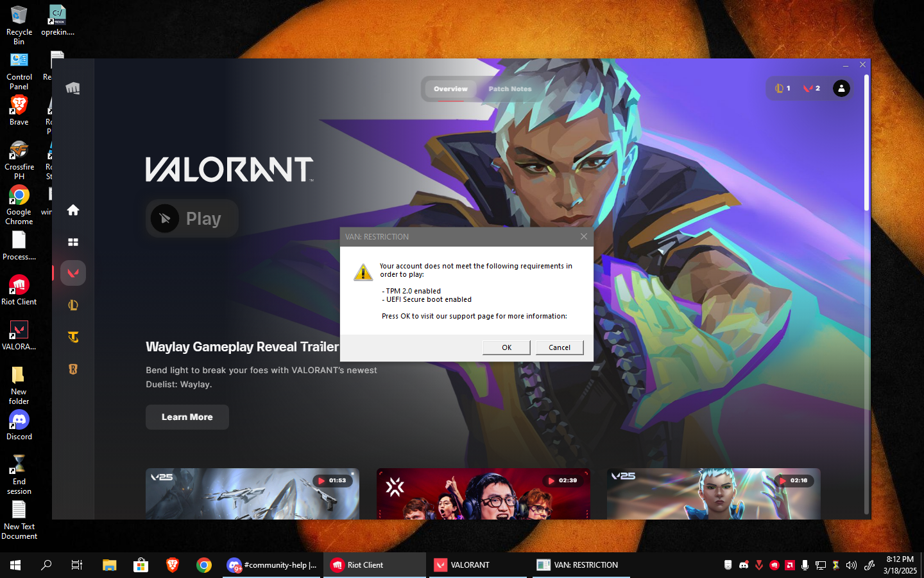Click Learn More about Wayway trailer
Image resolution: width=924 pixels, height=578 pixels.
[187, 417]
